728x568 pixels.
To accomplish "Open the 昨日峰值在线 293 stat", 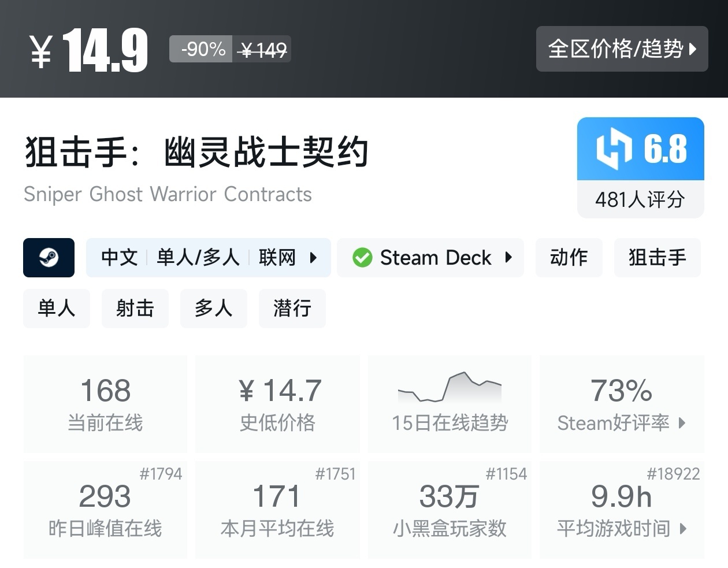I will (x=105, y=510).
